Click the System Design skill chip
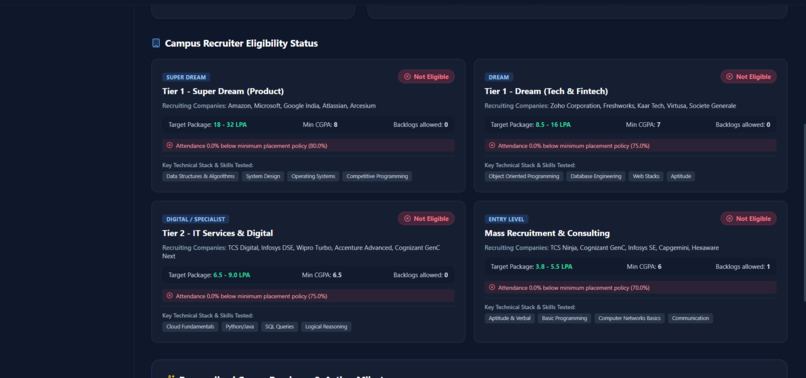This screenshot has width=806, height=378. (263, 176)
